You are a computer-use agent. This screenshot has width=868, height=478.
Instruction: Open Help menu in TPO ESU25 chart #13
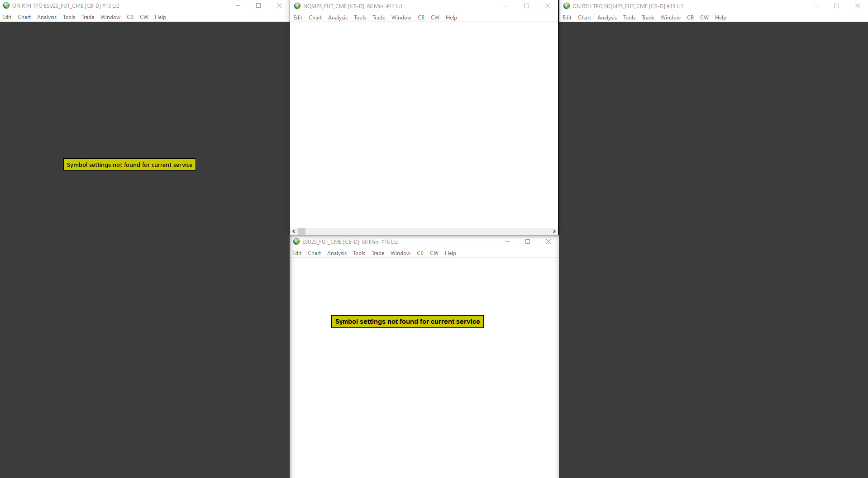tap(161, 17)
